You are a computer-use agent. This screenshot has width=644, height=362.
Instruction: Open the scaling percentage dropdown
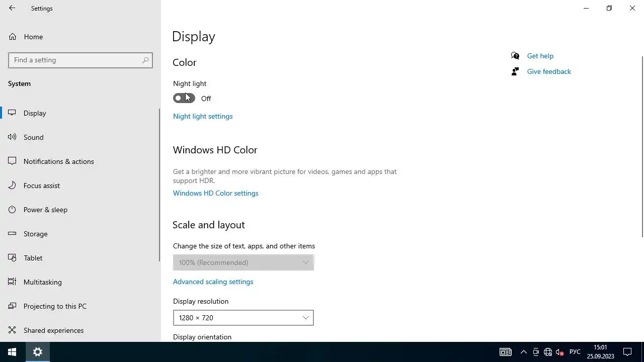pos(244,262)
